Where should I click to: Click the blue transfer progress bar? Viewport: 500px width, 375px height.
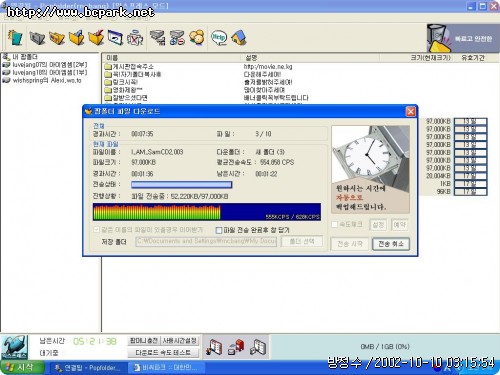182,184
